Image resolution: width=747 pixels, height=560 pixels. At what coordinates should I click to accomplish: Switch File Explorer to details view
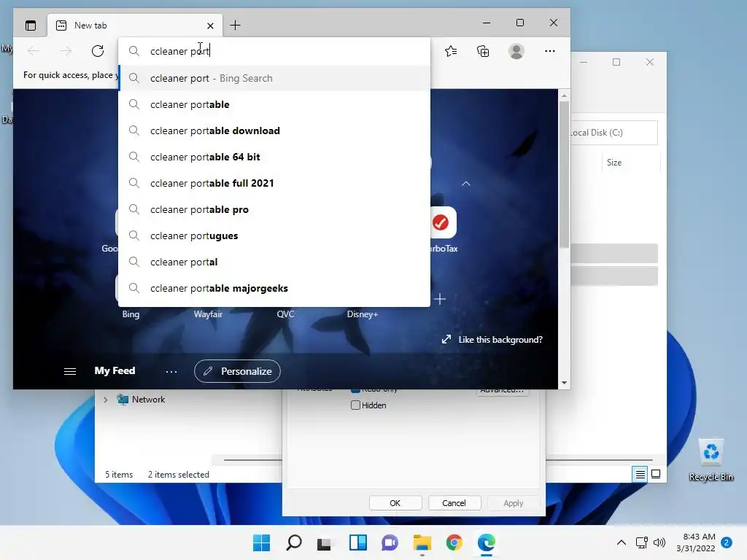(x=640, y=474)
